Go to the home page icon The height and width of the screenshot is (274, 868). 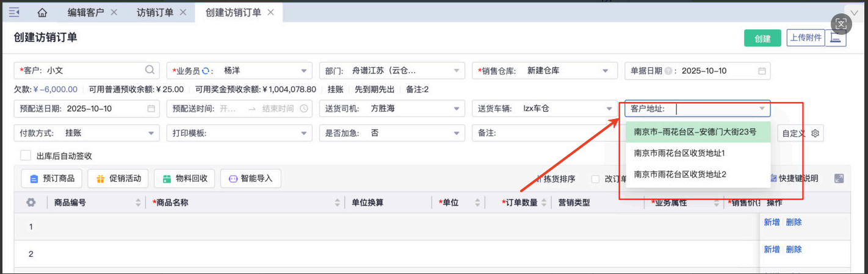[x=42, y=12]
